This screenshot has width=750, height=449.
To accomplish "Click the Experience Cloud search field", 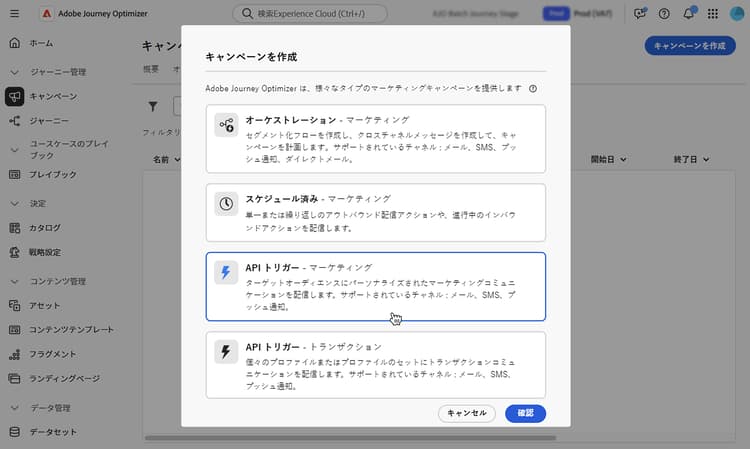I will [x=310, y=13].
